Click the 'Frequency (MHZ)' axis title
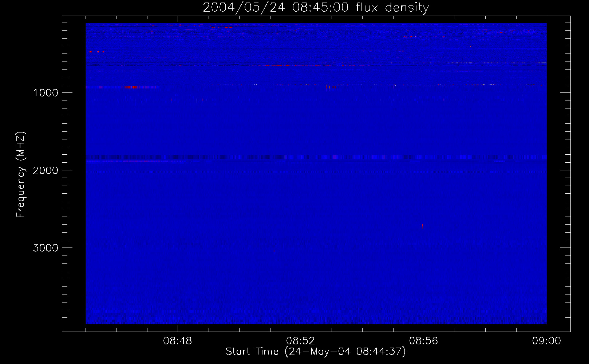The image size is (589, 364). [x=21, y=175]
